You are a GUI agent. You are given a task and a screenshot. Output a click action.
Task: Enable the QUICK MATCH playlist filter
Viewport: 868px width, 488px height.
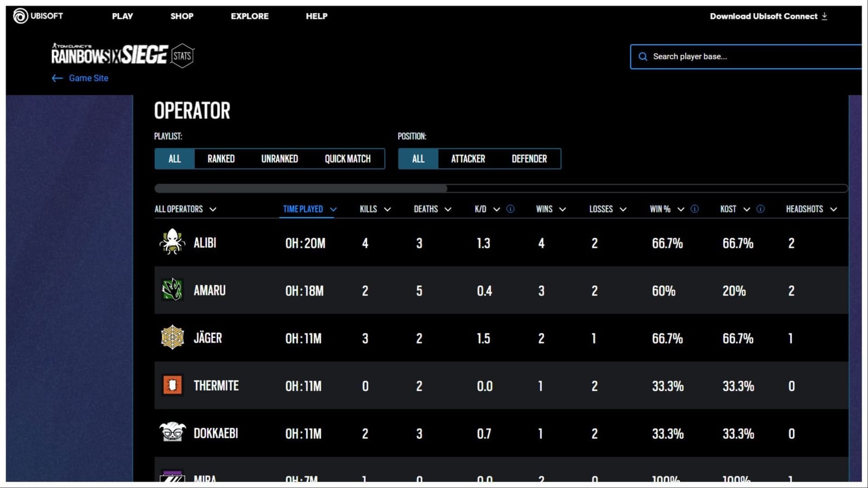[x=347, y=158]
